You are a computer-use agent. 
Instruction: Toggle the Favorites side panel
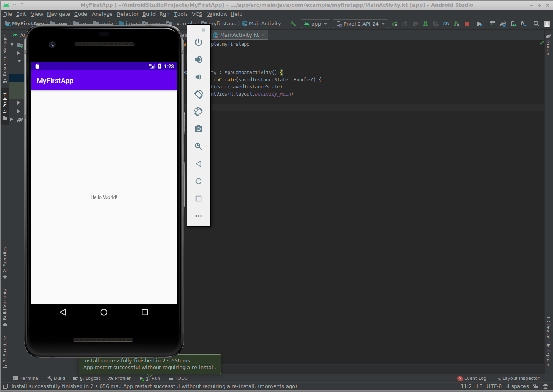click(x=5, y=263)
